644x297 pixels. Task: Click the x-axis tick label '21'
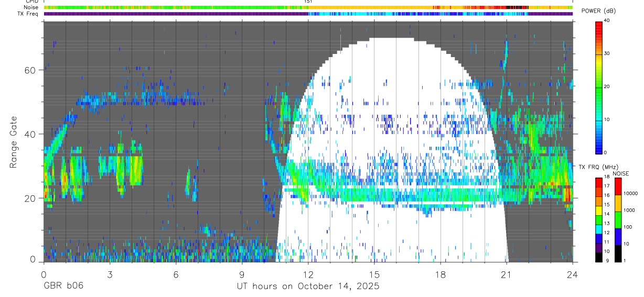click(x=506, y=273)
